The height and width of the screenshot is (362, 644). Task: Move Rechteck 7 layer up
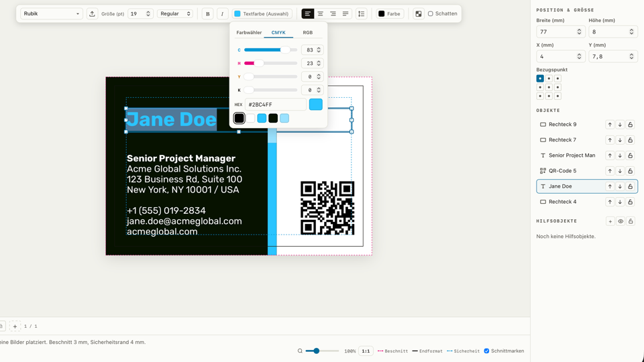tap(610, 140)
